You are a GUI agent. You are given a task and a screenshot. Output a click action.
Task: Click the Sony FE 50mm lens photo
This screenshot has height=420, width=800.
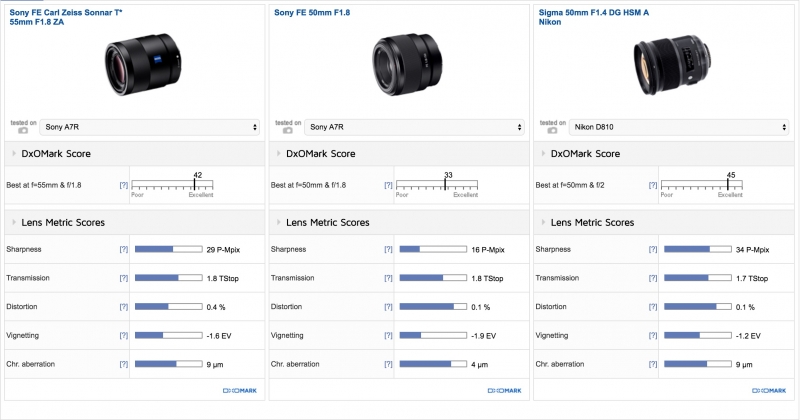(407, 64)
